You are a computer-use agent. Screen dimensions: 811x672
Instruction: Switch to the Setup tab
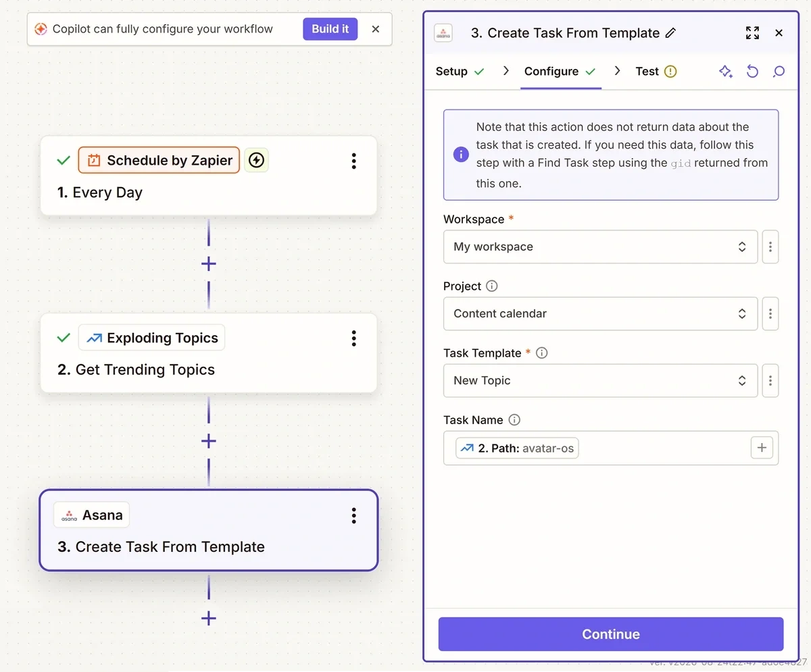(460, 72)
